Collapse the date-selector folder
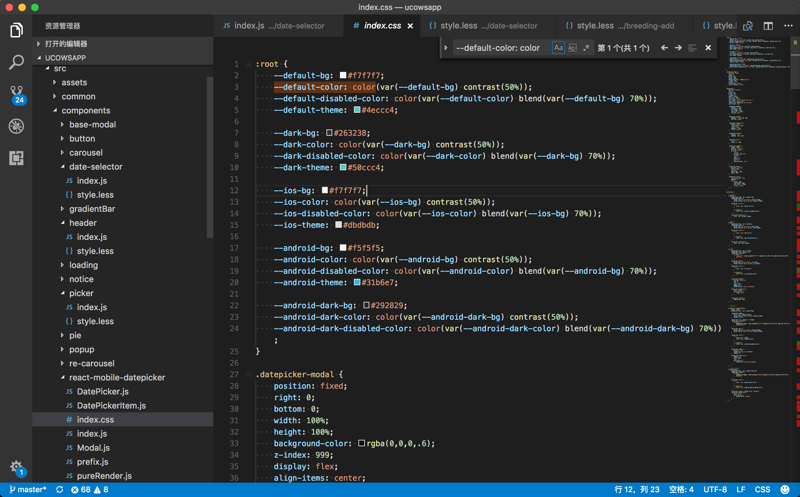Screen dimensions: 800x497 [94, 167]
